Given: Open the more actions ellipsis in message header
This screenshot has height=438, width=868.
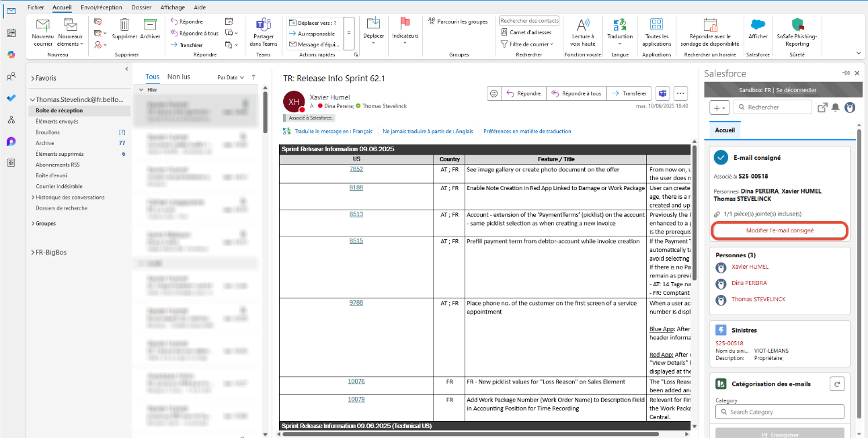Looking at the screenshot, I should pos(681,93).
